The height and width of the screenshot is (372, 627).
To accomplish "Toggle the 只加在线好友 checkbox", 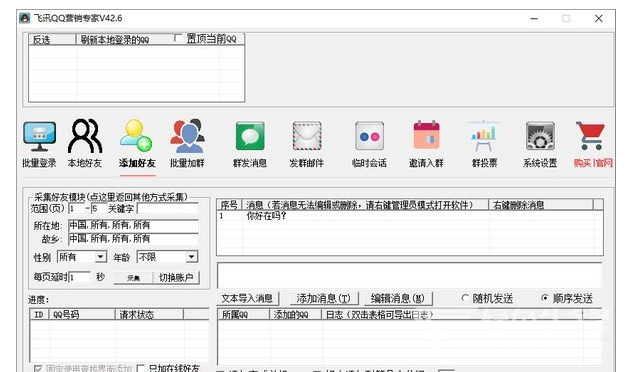I will click(x=140, y=368).
